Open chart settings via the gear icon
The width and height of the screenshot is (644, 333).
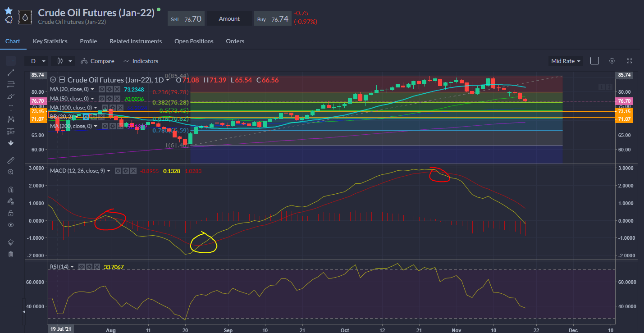click(612, 60)
